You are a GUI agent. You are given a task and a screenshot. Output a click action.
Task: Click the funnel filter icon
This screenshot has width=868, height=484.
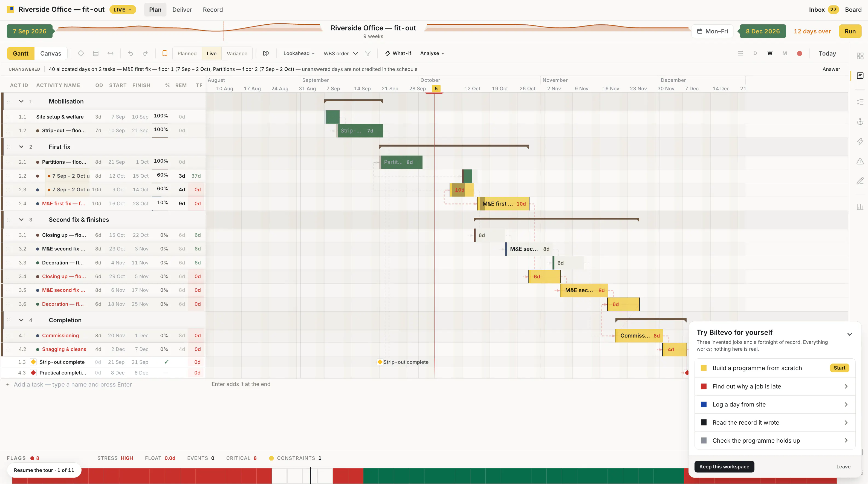[x=368, y=53]
